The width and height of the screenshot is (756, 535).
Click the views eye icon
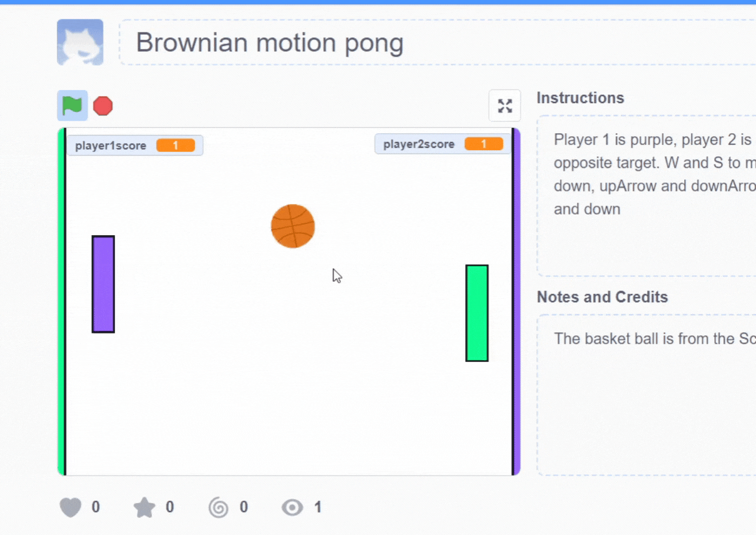[291, 507]
